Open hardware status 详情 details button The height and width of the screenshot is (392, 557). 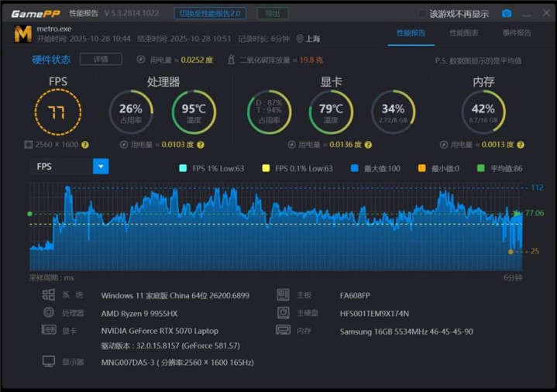click(101, 60)
